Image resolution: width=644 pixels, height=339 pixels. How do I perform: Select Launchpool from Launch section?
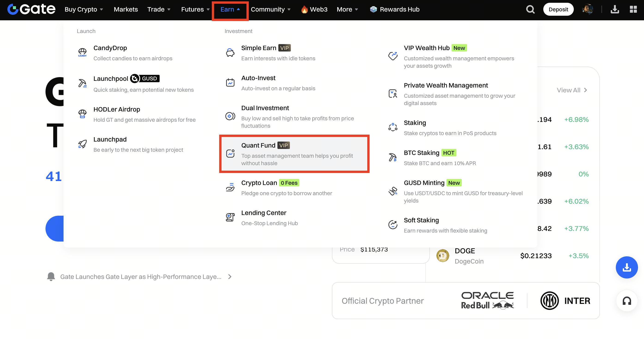pyautogui.click(x=110, y=79)
